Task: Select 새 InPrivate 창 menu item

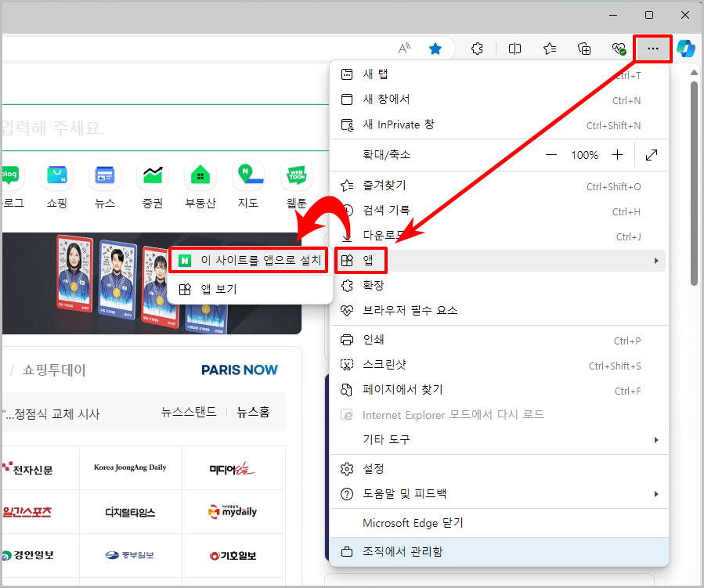Action: 498,124
